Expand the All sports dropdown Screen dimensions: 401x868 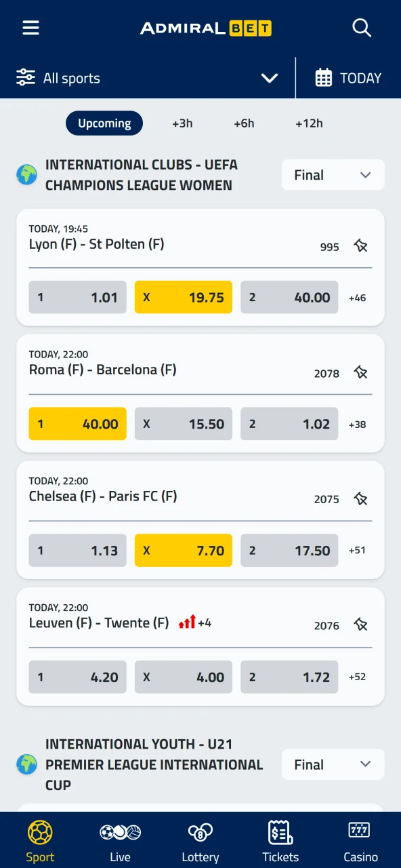270,77
